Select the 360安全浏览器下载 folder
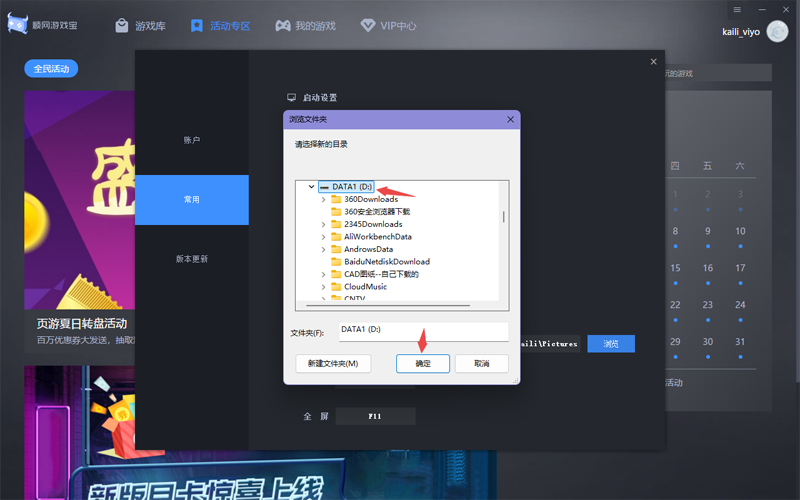Image resolution: width=800 pixels, height=500 pixels. point(370,212)
